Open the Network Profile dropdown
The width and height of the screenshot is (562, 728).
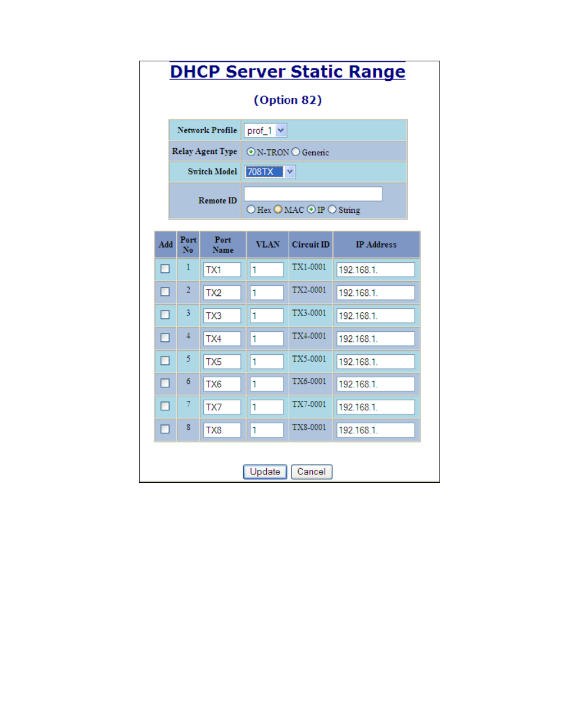pyautogui.click(x=266, y=131)
